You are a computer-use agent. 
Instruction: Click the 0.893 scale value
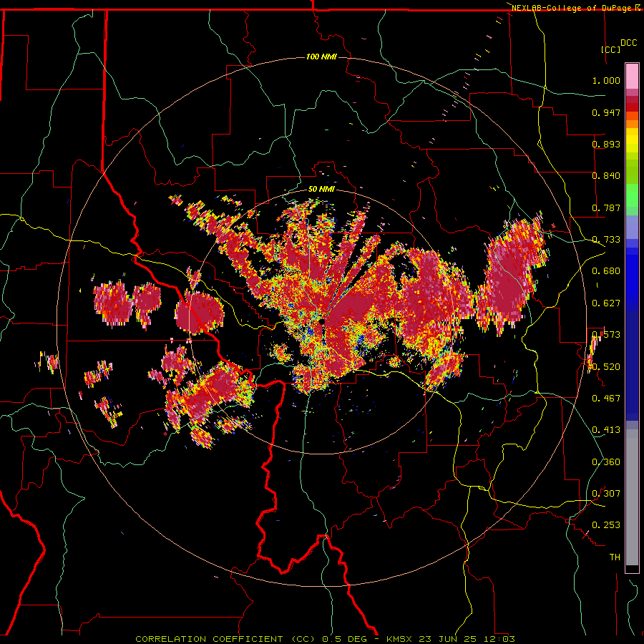(x=606, y=144)
